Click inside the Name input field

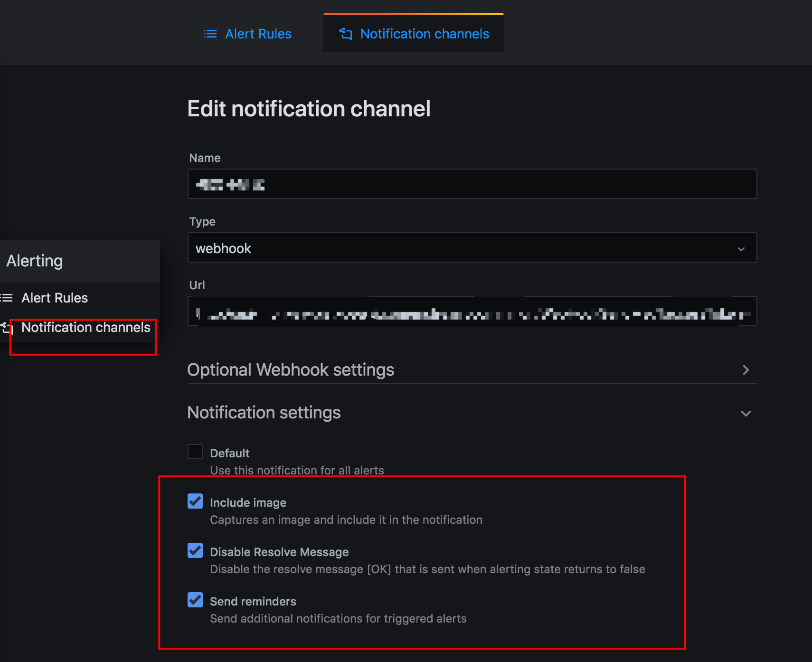(x=472, y=184)
